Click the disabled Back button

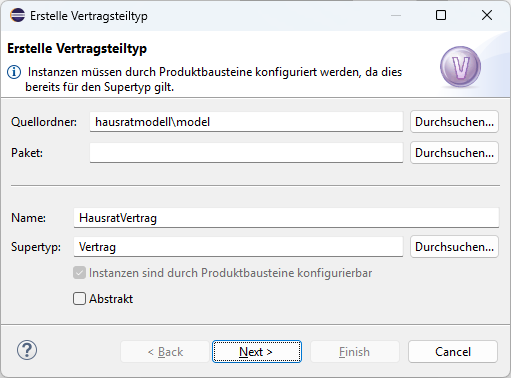coord(165,352)
